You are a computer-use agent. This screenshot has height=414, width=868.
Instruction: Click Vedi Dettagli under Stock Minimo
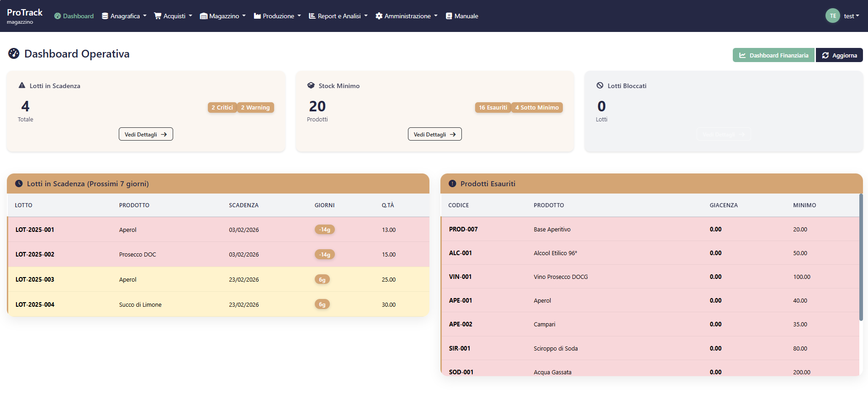pyautogui.click(x=434, y=134)
